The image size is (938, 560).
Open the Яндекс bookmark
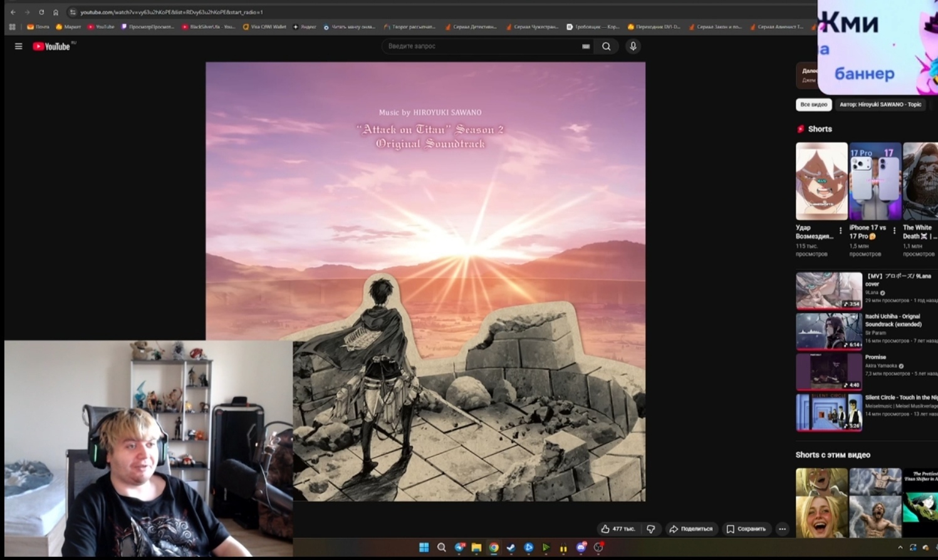click(305, 27)
